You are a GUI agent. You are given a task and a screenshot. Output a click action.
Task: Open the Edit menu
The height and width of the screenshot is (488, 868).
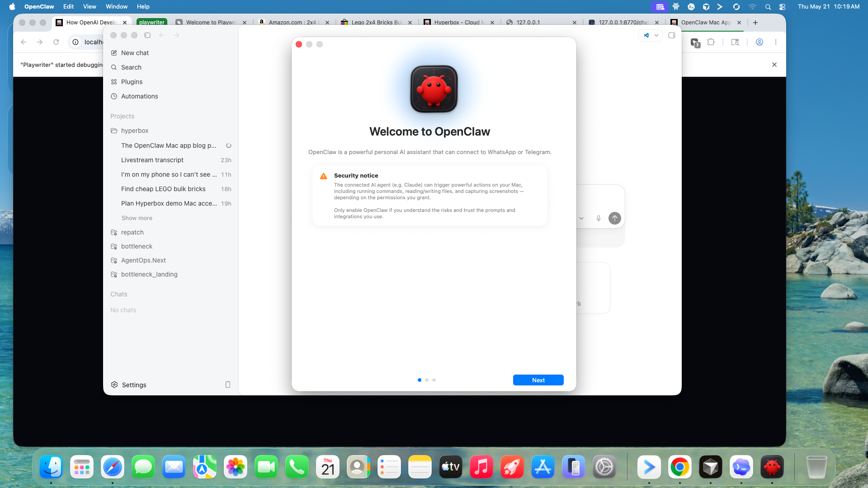pos(69,7)
